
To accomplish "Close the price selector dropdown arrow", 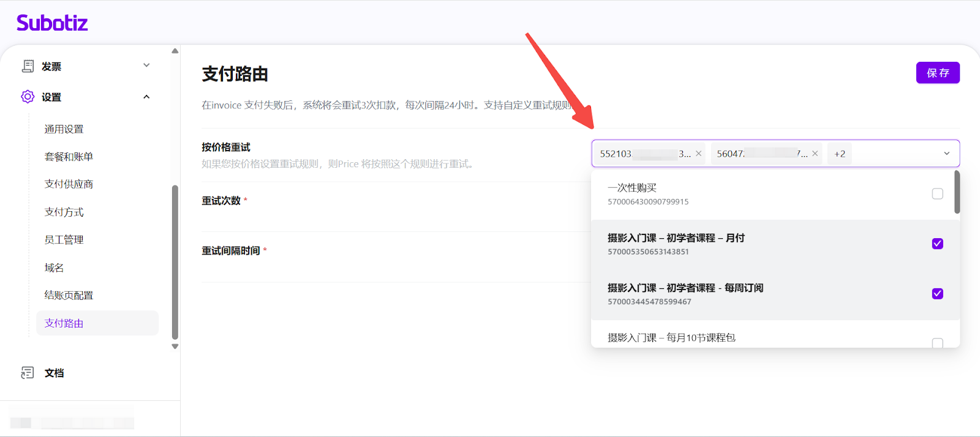I will click(x=946, y=154).
